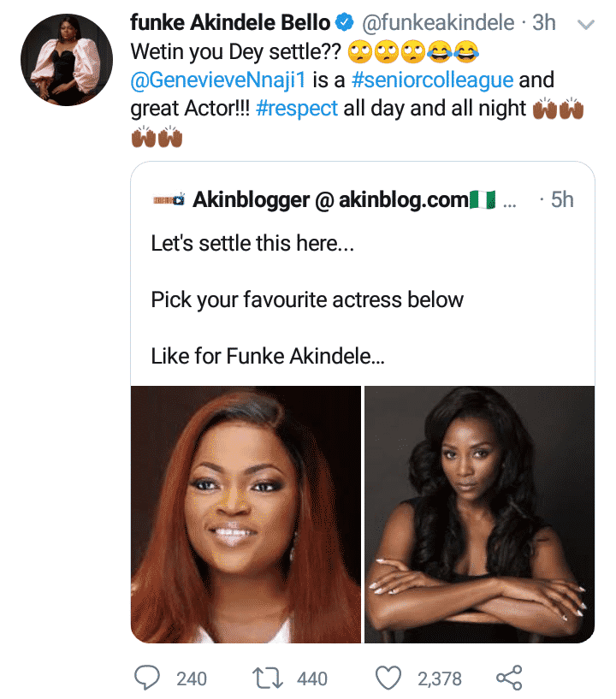Click the 5h quoted tweet timestamp
Image resolution: width=616 pixels, height=699 pixels.
pyautogui.click(x=561, y=200)
